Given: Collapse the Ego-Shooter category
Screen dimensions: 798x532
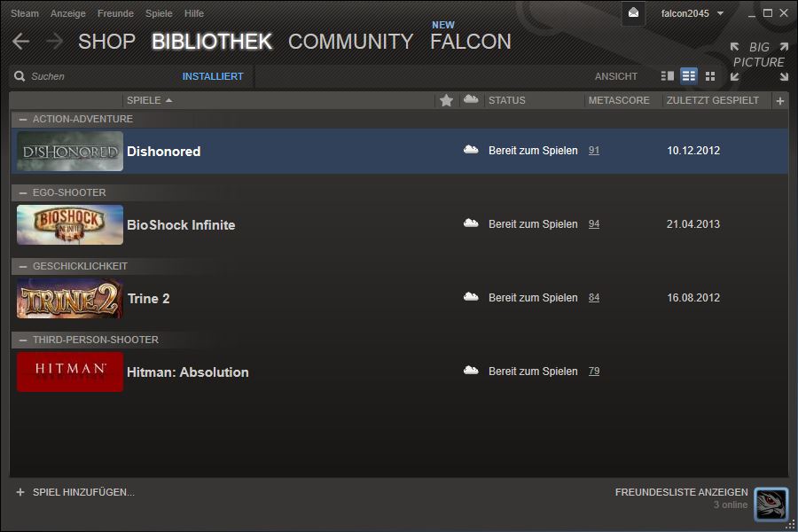Looking at the screenshot, I should click(x=23, y=193).
